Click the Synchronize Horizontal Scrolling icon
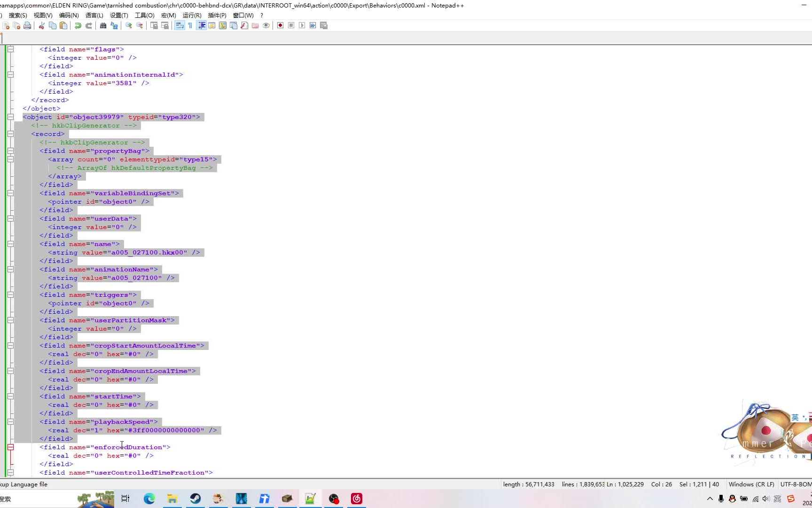Image resolution: width=812 pixels, height=508 pixels. (x=165, y=25)
